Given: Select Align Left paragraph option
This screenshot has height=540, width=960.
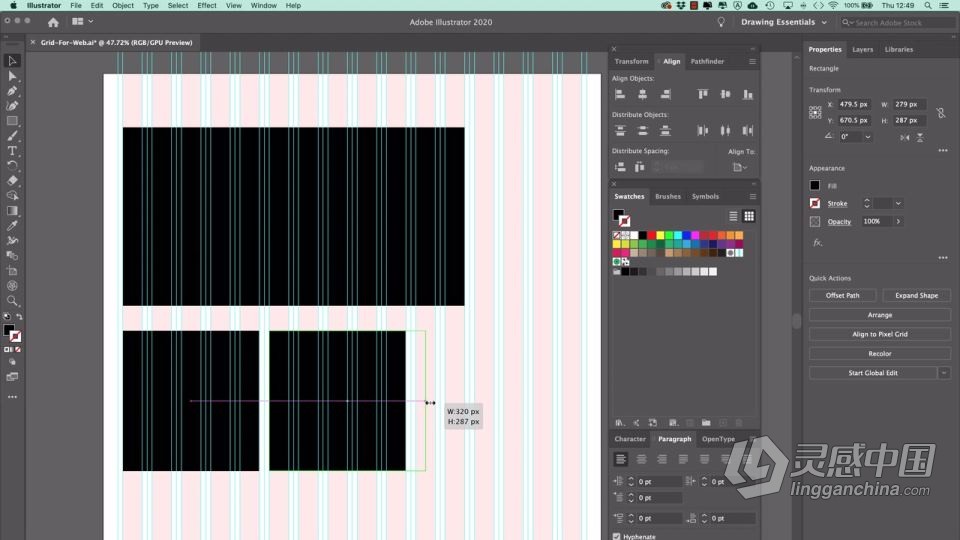Looking at the screenshot, I should 620,459.
